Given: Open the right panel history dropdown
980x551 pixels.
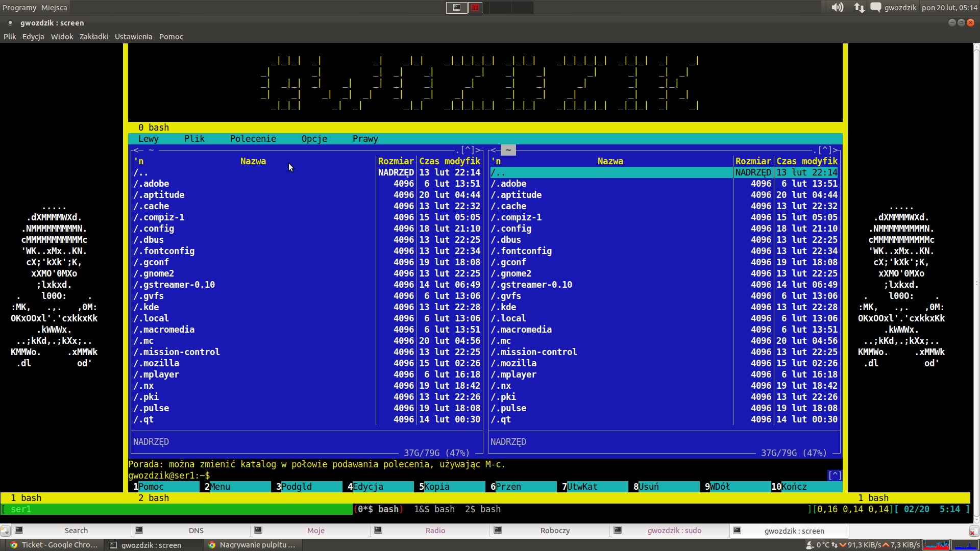Looking at the screenshot, I should pos(825,150).
